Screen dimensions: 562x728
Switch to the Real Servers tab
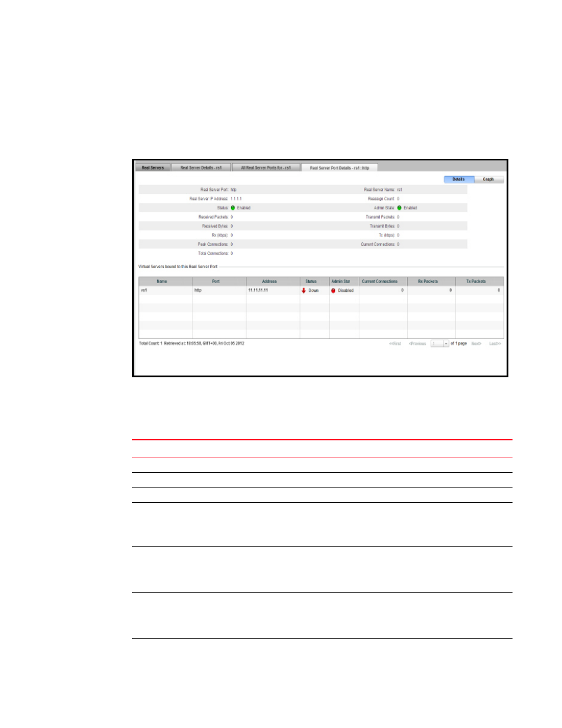tap(153, 168)
